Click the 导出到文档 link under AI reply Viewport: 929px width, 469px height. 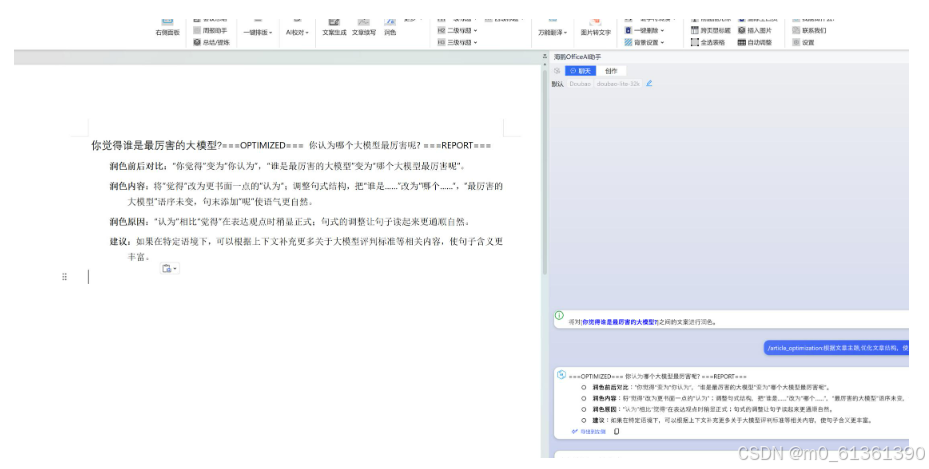[x=589, y=432]
